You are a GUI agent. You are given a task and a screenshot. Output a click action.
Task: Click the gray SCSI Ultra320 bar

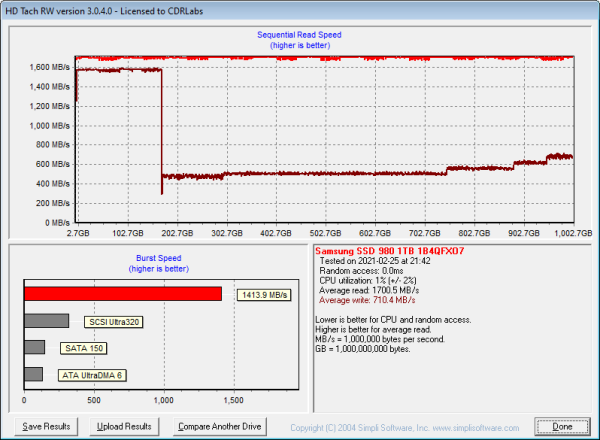[46, 321]
